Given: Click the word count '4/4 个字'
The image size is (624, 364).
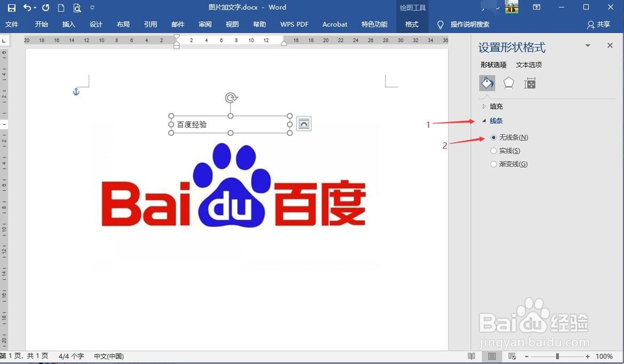Looking at the screenshot, I should point(71,357).
